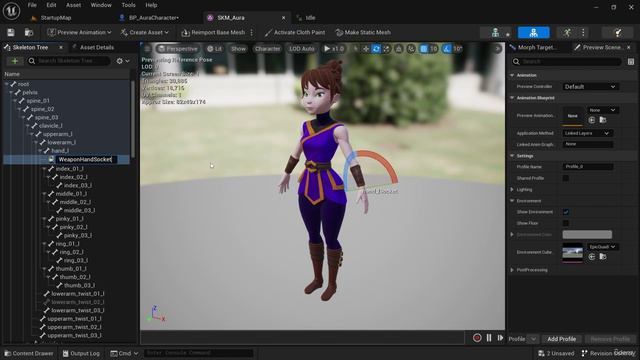Open the Asset Details tab
This screenshot has width=640, height=360.
[x=96, y=47]
